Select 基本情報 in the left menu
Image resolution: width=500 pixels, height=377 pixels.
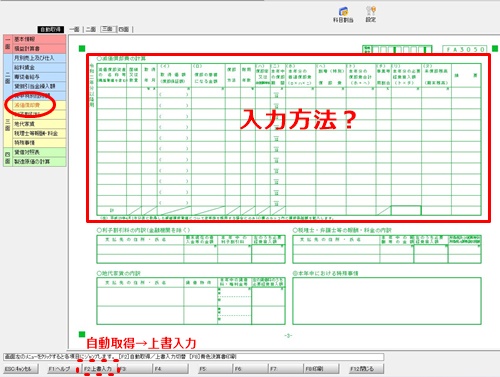click(39, 39)
